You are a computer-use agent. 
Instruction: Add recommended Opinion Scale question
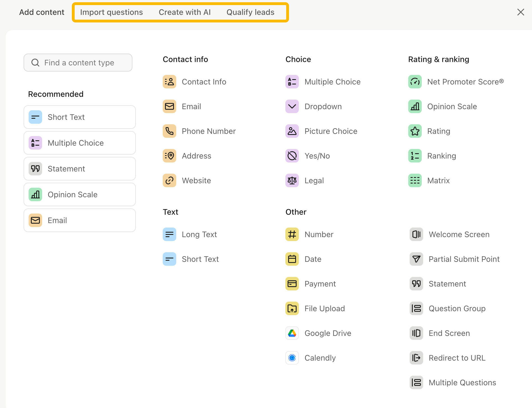pos(80,194)
